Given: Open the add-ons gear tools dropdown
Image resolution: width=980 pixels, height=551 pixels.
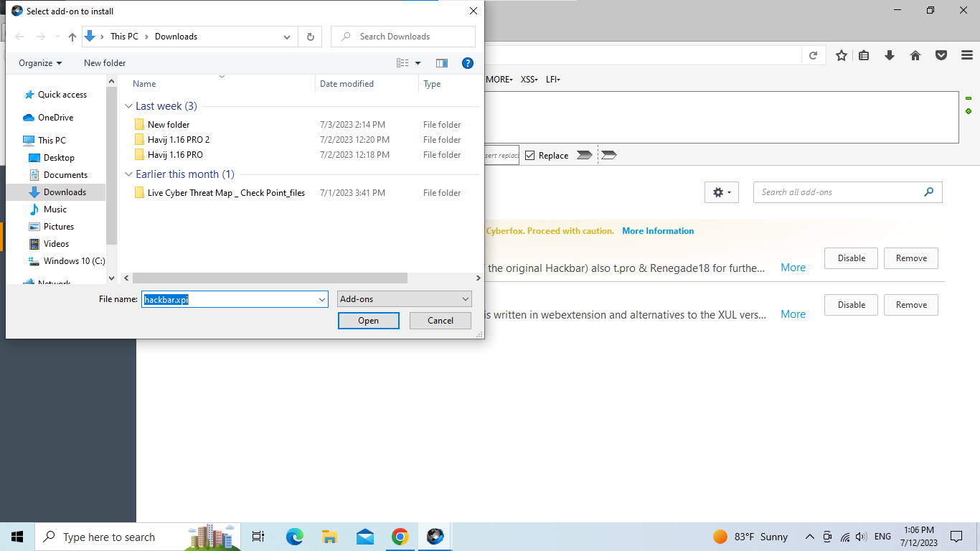Looking at the screenshot, I should [722, 192].
